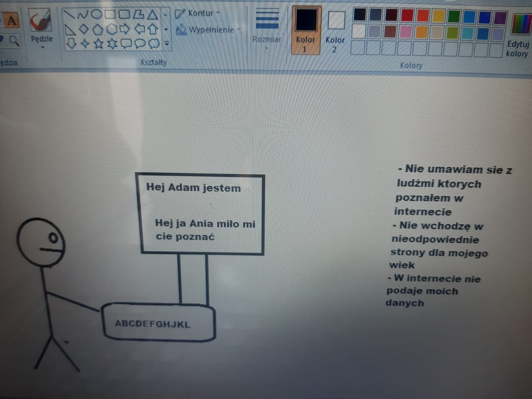Viewport: 532px width, 399px height.
Task: Expand the full shapes gallery
Action: [166, 44]
